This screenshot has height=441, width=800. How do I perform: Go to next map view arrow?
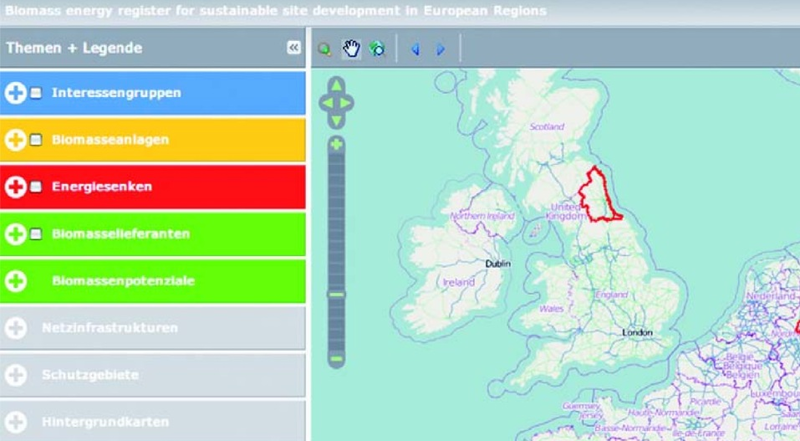point(440,48)
